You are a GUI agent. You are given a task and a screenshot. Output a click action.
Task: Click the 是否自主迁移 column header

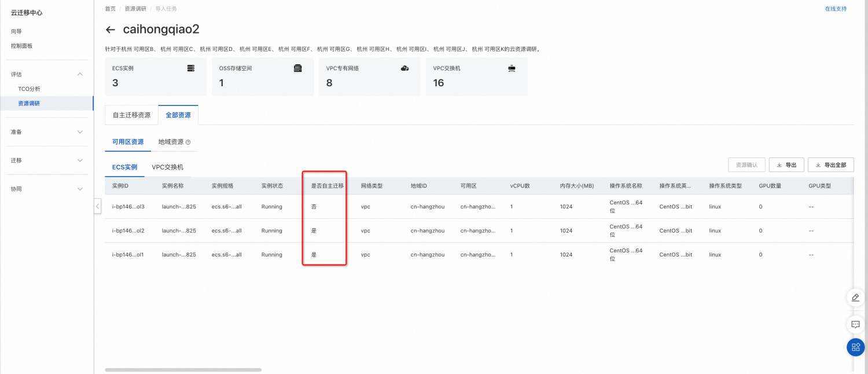coord(328,186)
